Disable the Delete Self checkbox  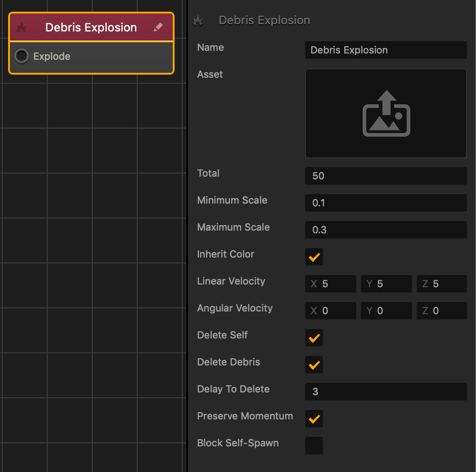(314, 338)
